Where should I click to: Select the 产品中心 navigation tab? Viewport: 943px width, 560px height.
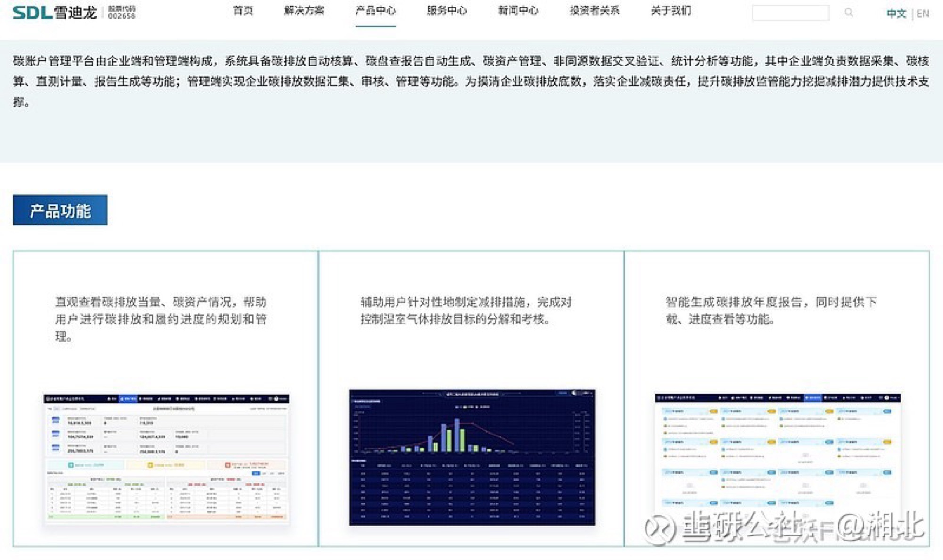376,10
